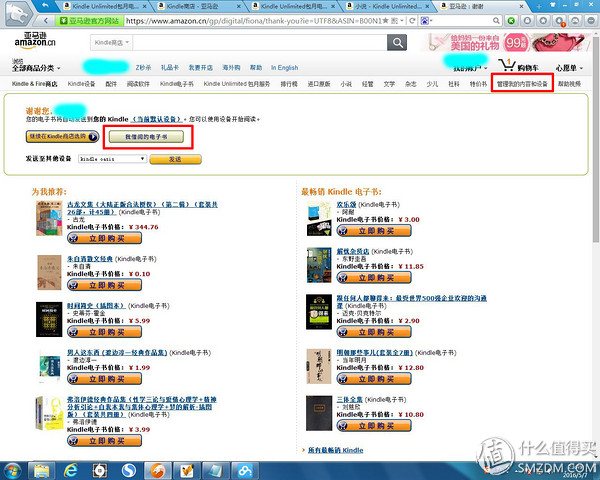The image size is (600, 480).
Task: Click the notepad-like taskbar icon
Action: click(216, 471)
